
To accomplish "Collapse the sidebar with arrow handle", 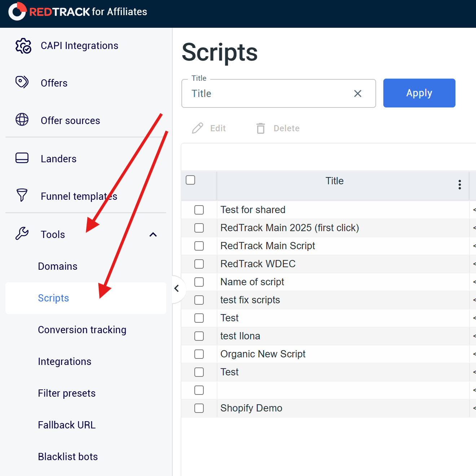I will point(177,288).
